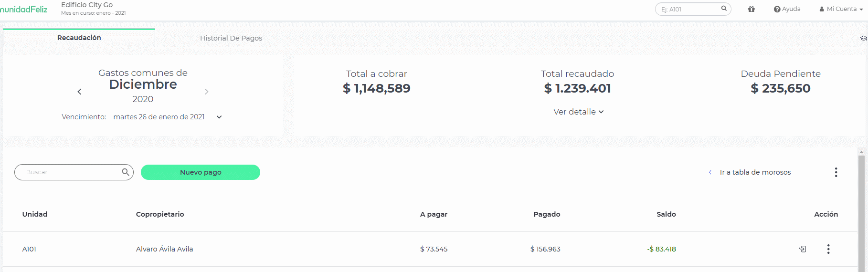
Task: Click the Nuevo pago button
Action: pyautogui.click(x=201, y=172)
